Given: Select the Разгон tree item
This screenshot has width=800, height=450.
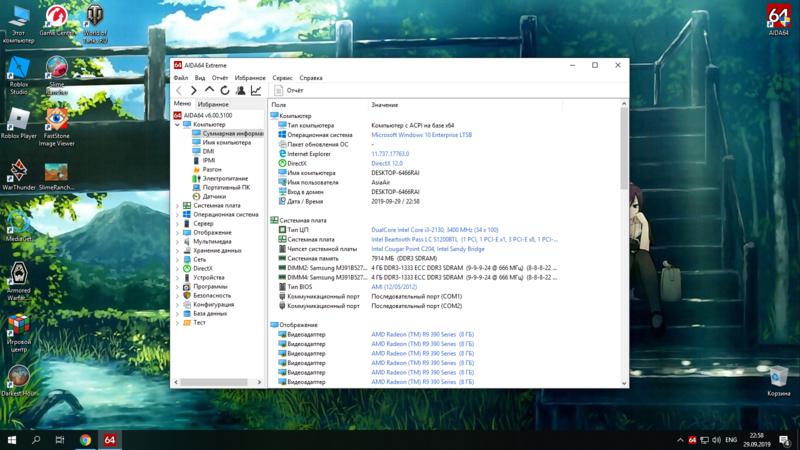Looking at the screenshot, I should 207,169.
